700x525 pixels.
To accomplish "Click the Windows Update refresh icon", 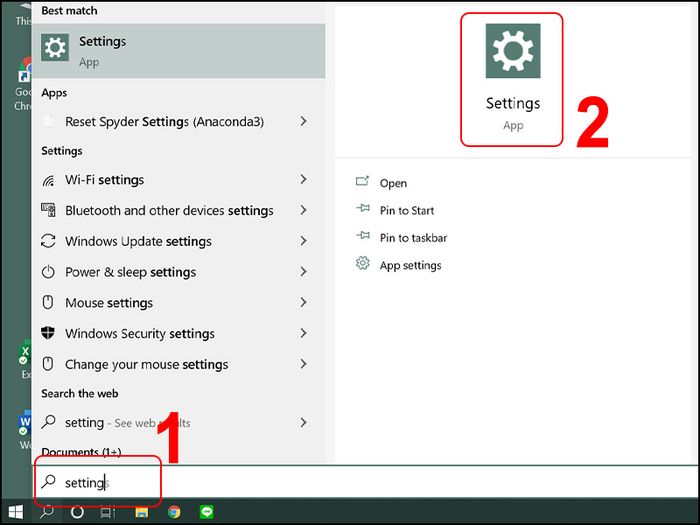I will click(x=48, y=241).
